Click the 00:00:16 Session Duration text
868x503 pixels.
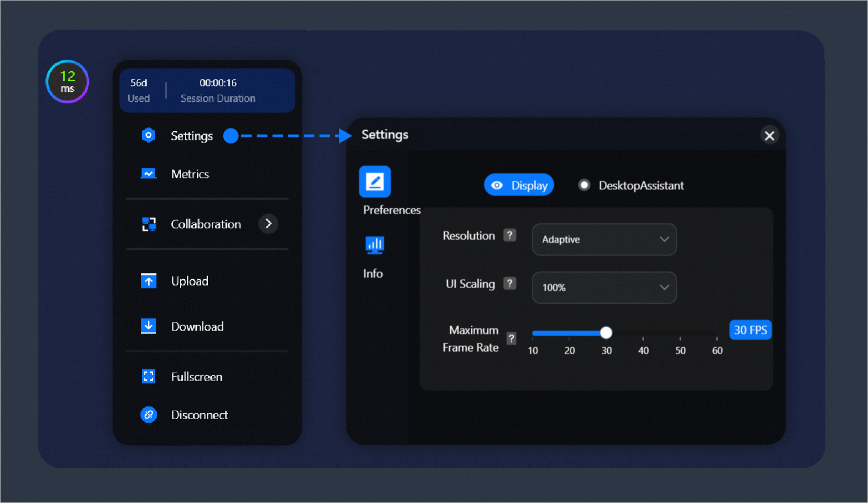coord(218,90)
